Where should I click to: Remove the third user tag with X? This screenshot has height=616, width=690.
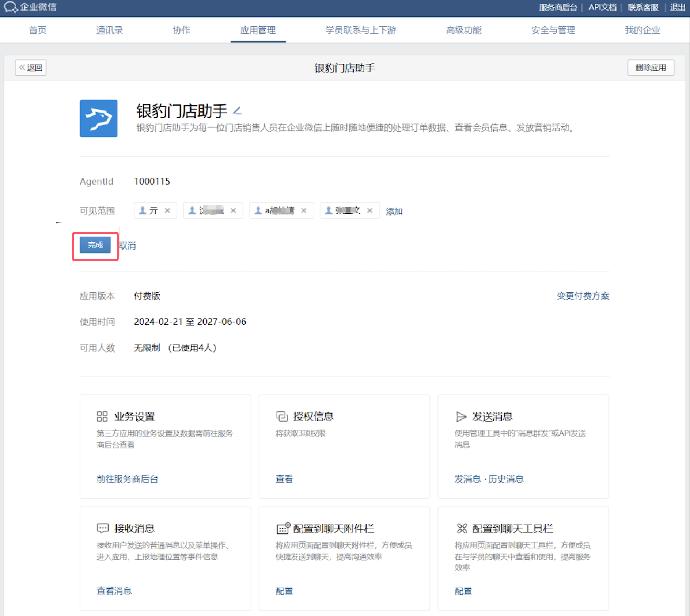304,210
